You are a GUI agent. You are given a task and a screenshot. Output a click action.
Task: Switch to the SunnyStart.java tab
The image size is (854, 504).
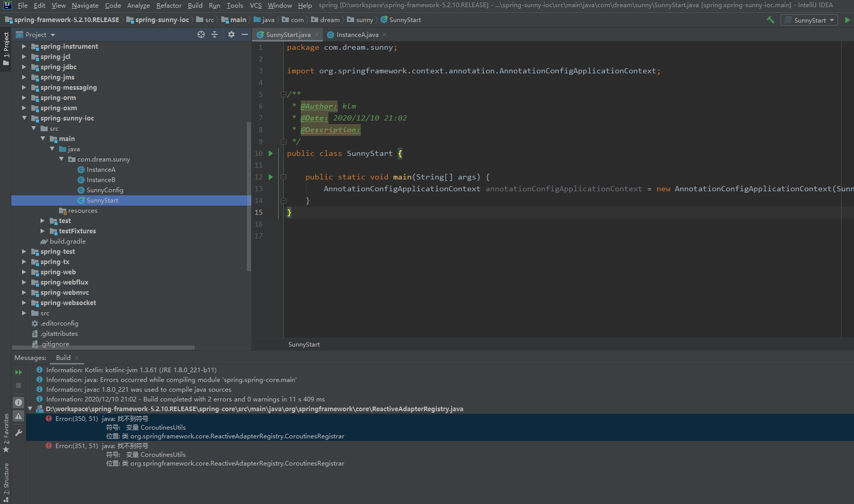[288, 34]
